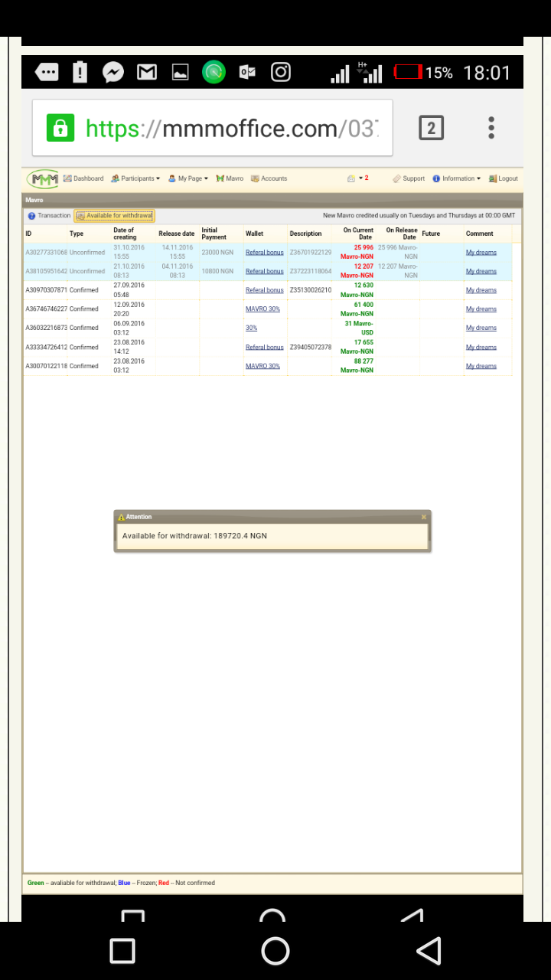
Task: Open My dreams link in A30277331068 row
Action: [x=481, y=253]
